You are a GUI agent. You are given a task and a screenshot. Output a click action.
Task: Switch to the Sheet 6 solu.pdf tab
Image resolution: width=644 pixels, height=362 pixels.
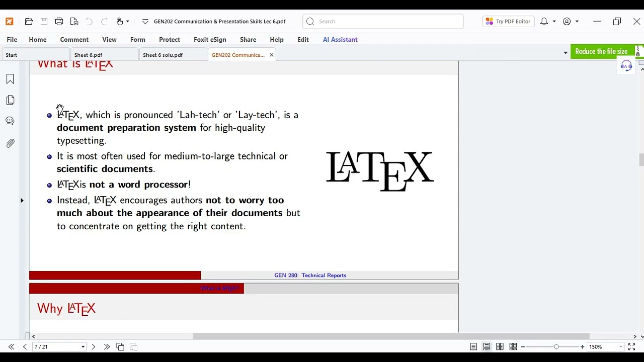pos(173,55)
